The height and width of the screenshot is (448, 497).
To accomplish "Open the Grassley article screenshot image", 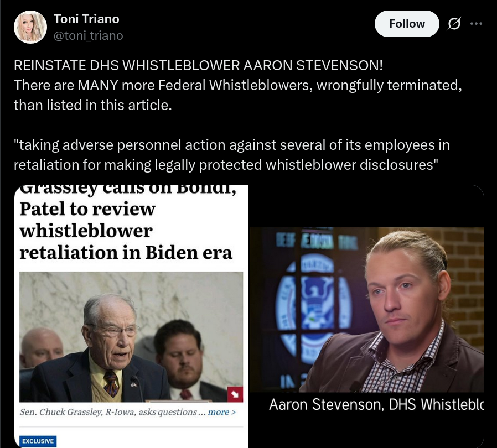I will click(131, 316).
